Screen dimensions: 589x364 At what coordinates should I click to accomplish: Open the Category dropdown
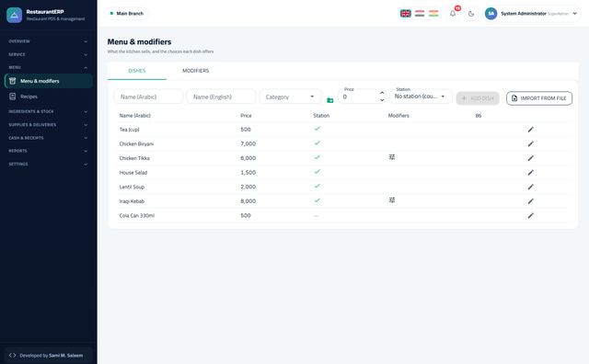[291, 97]
